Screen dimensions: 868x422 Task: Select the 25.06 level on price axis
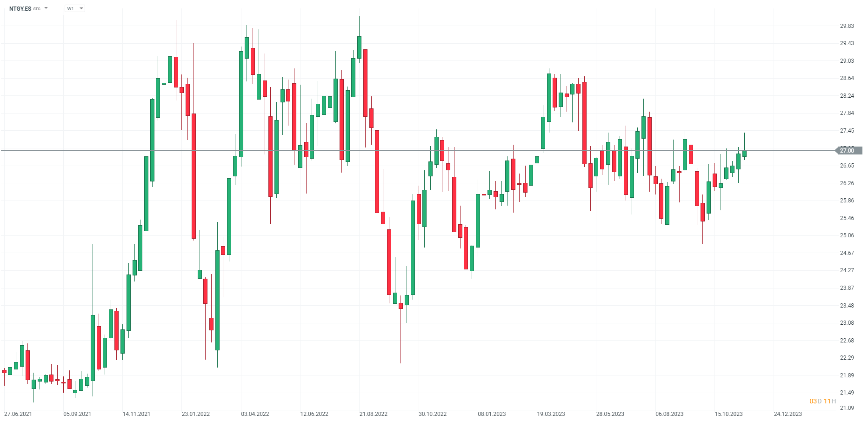pos(847,235)
